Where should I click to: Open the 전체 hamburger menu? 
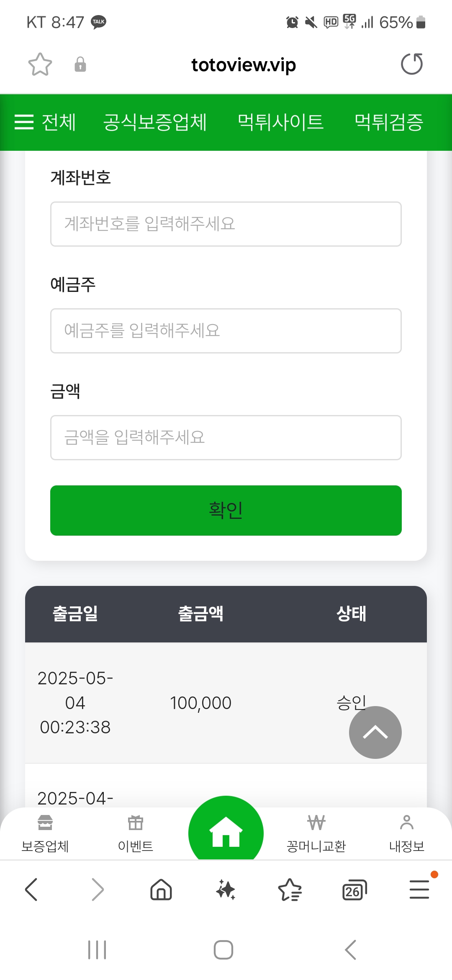[x=45, y=122]
